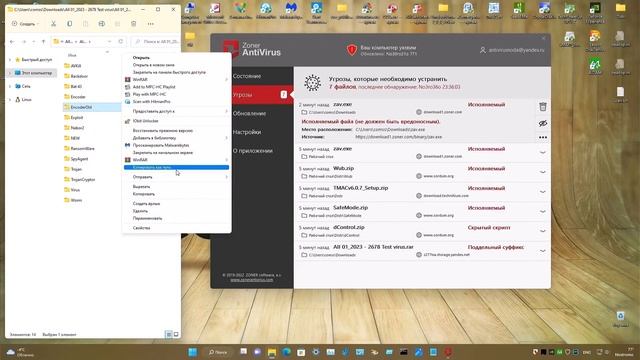Screen dimensions: 640x360
Task: Choose Add to MPC-HC Playlist
Action: tap(176, 87)
